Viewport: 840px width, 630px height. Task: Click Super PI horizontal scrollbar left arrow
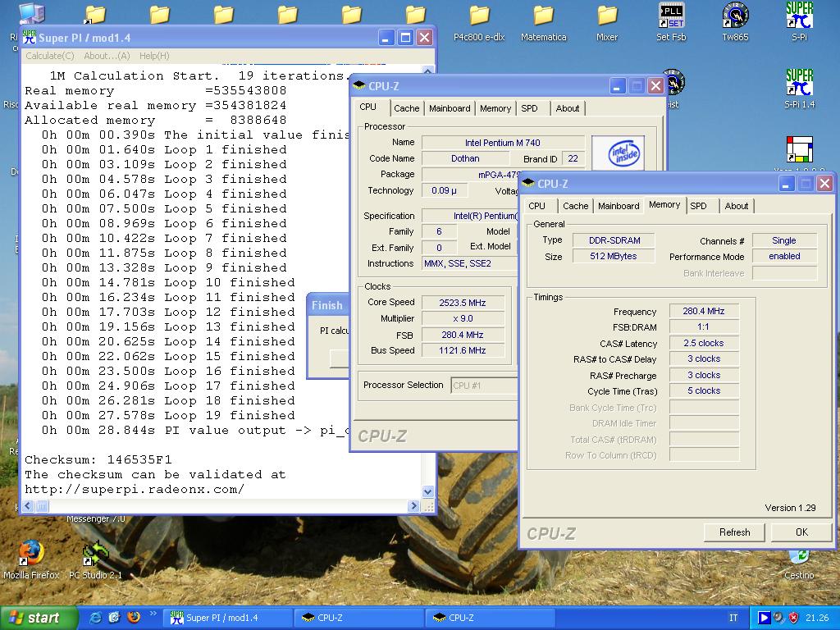28,505
